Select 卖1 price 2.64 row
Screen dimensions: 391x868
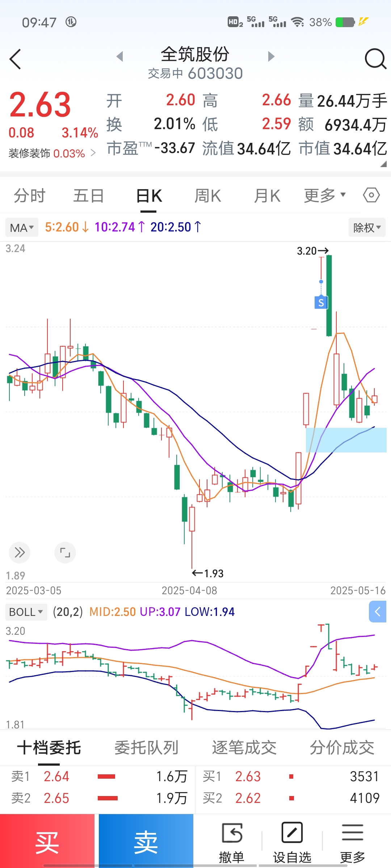click(x=98, y=776)
